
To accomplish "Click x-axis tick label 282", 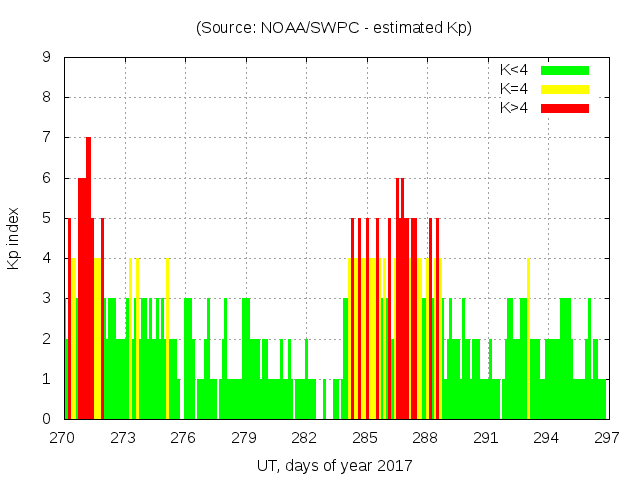I will coord(304,437).
